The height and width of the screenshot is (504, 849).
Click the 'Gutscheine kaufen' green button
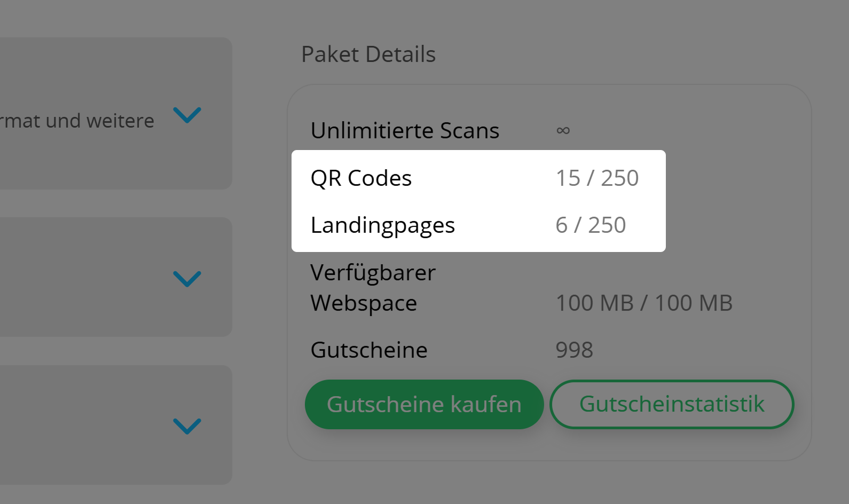pyautogui.click(x=424, y=404)
